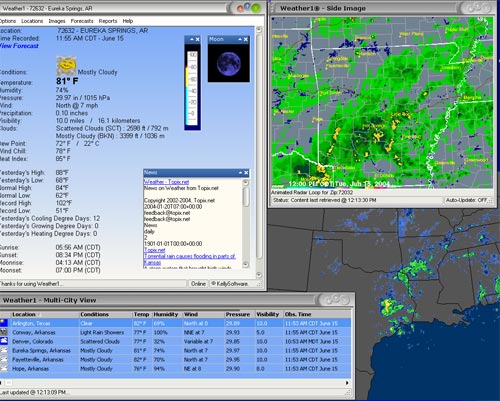The image size is (500, 401).
Task: Click the Scattered Clouds conditions cell
Action: 100,341
